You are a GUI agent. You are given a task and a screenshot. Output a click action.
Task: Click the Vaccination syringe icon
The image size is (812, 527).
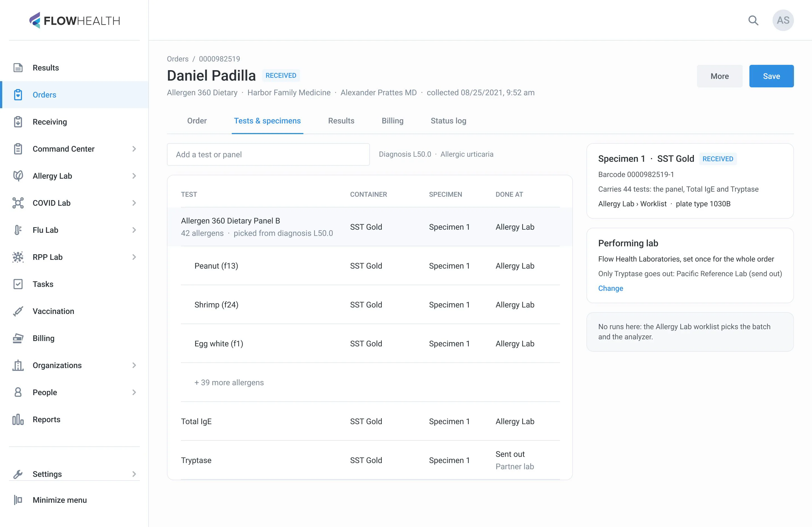click(18, 311)
